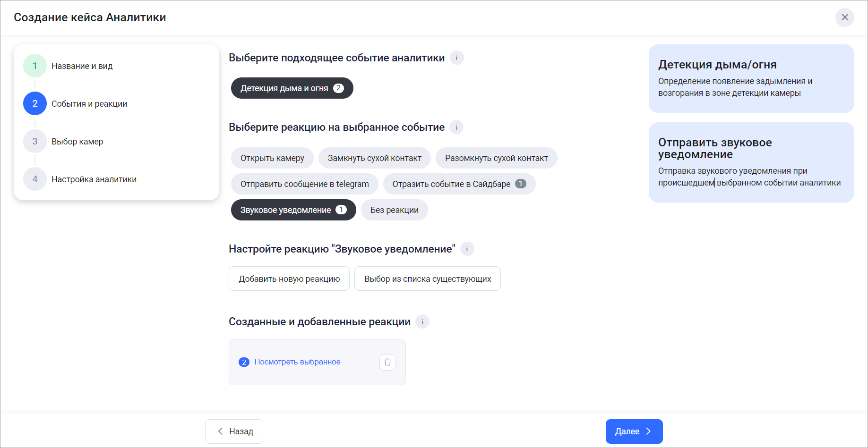
Task: Toggle "Детекция дыма и огня" event chip
Action: click(292, 88)
